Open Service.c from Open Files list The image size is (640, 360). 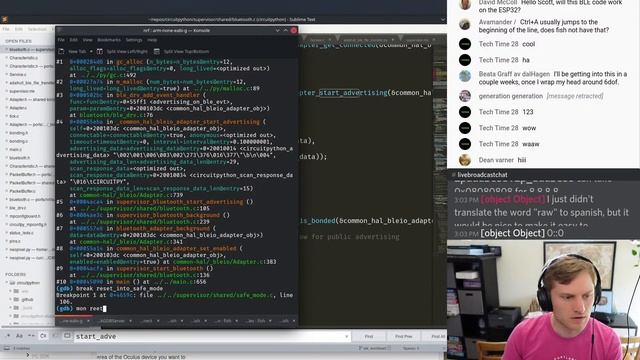[18, 75]
